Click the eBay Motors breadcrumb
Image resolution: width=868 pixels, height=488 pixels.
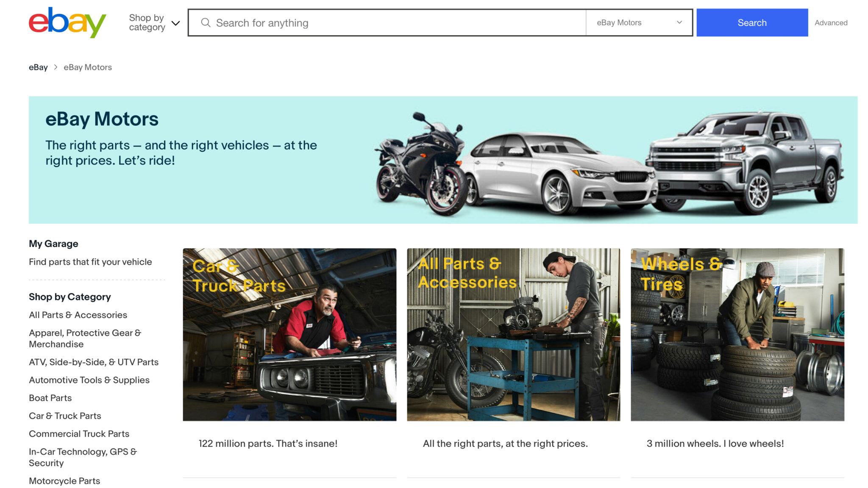87,67
